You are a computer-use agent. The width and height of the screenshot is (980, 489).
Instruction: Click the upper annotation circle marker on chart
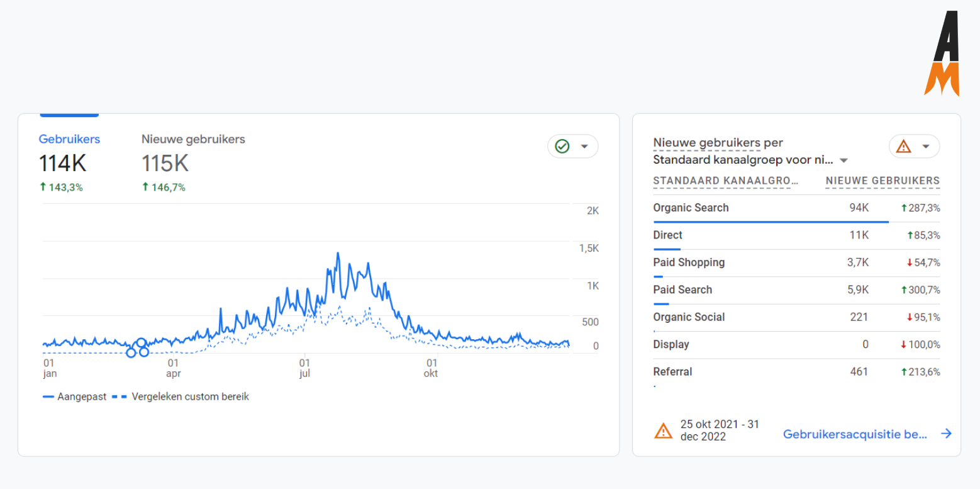coord(141,343)
